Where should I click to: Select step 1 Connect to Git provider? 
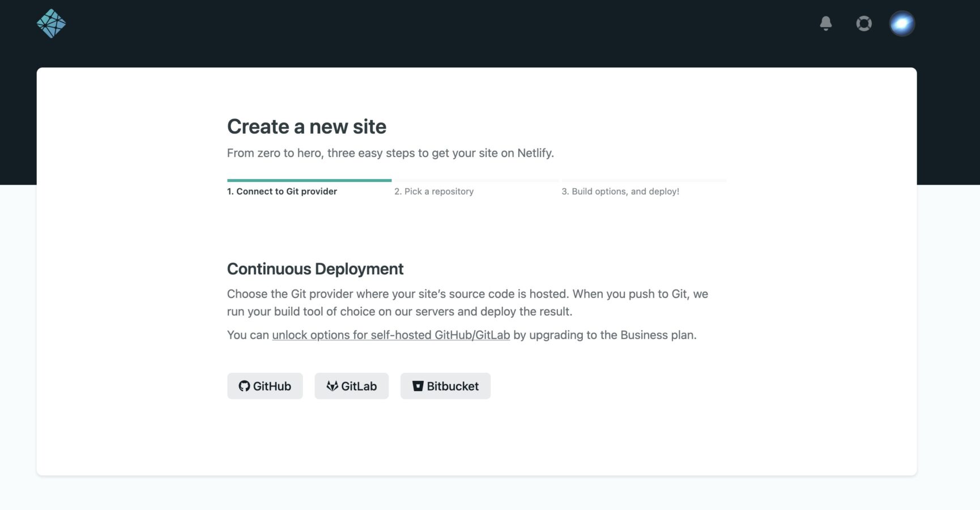tap(282, 192)
